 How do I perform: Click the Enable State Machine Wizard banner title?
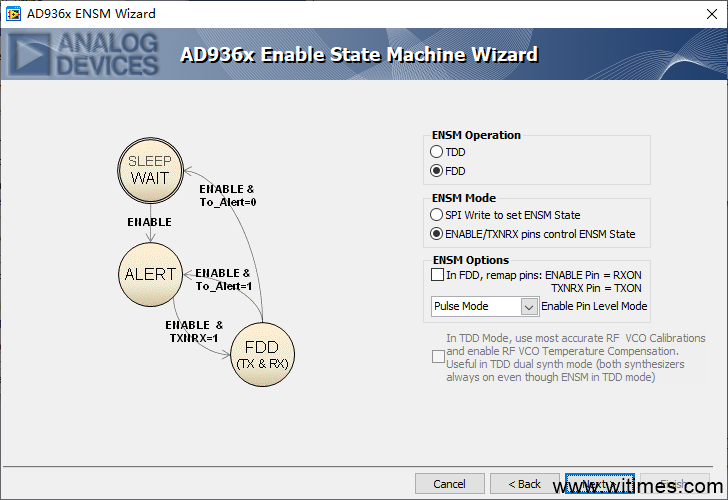(x=359, y=55)
